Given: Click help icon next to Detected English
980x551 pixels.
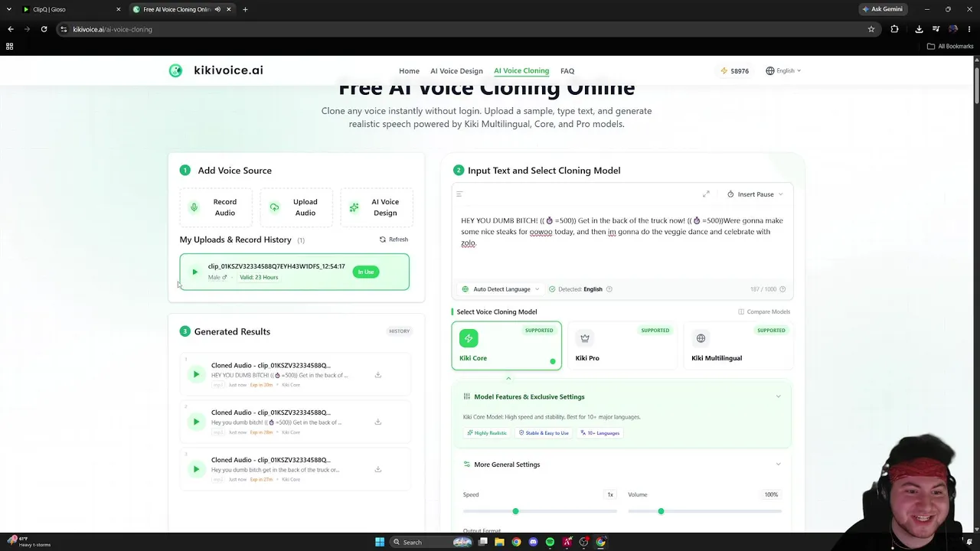Looking at the screenshot, I should click(x=609, y=289).
